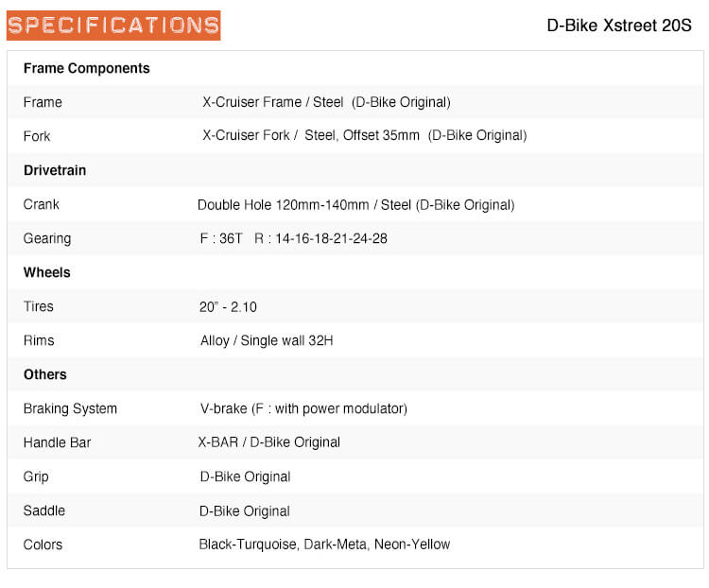Select the D-Bike Xstreet 20S title

[619, 26]
